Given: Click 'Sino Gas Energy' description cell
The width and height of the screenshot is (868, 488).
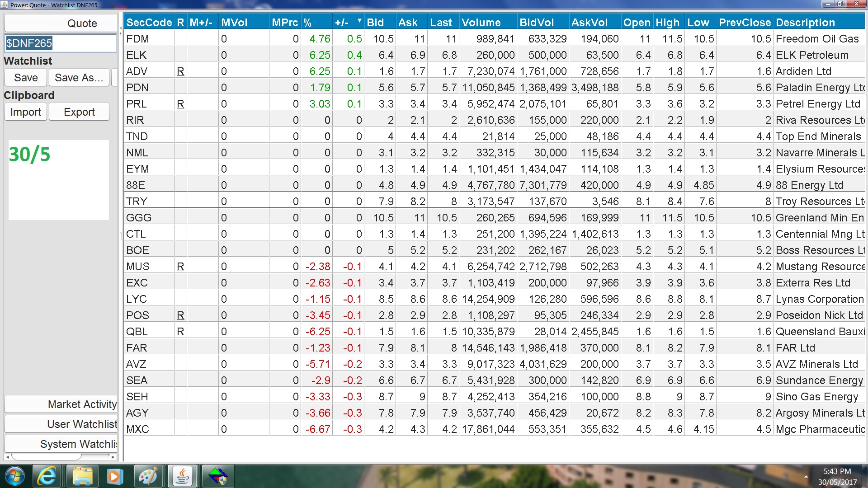Looking at the screenshot, I should click(820, 397).
